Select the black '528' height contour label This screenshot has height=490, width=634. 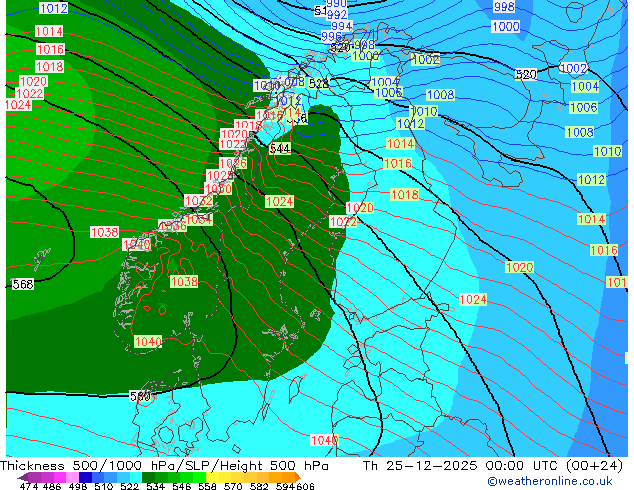[319, 84]
